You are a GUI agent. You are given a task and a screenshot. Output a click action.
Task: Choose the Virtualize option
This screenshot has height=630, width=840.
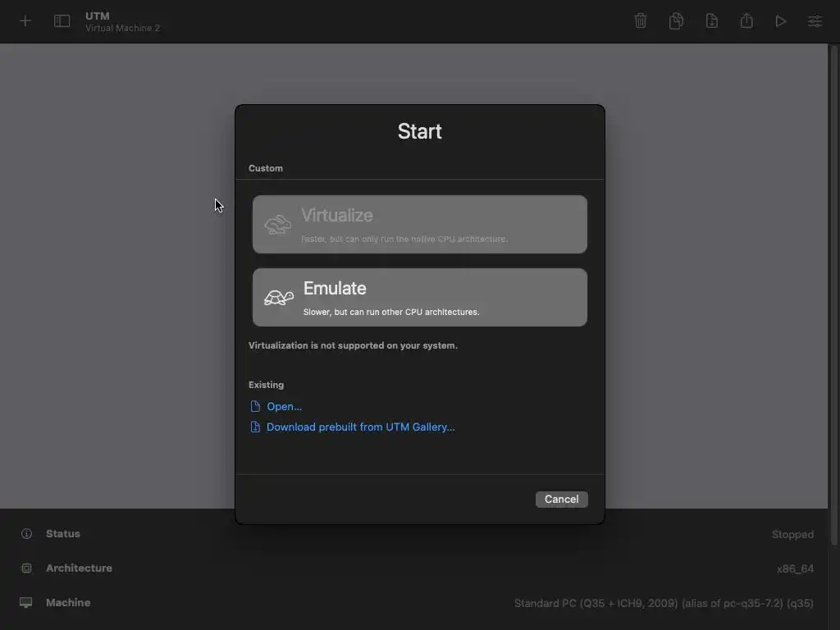click(x=420, y=225)
